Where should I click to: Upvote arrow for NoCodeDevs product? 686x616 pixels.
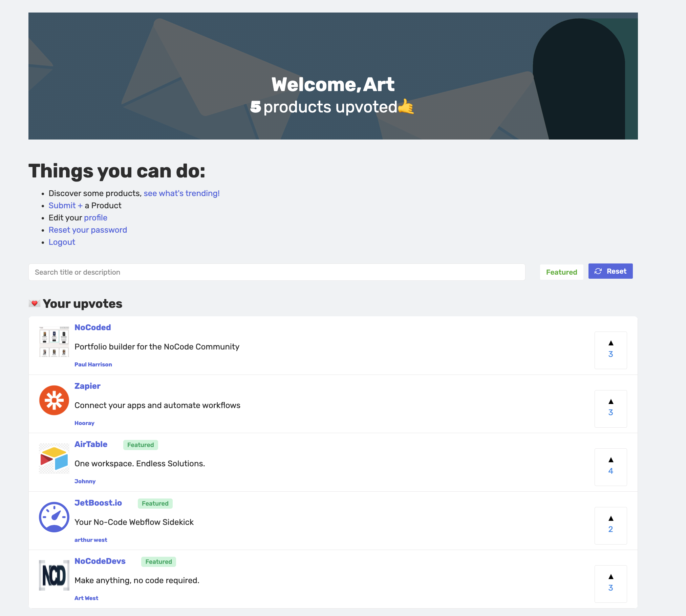click(610, 577)
